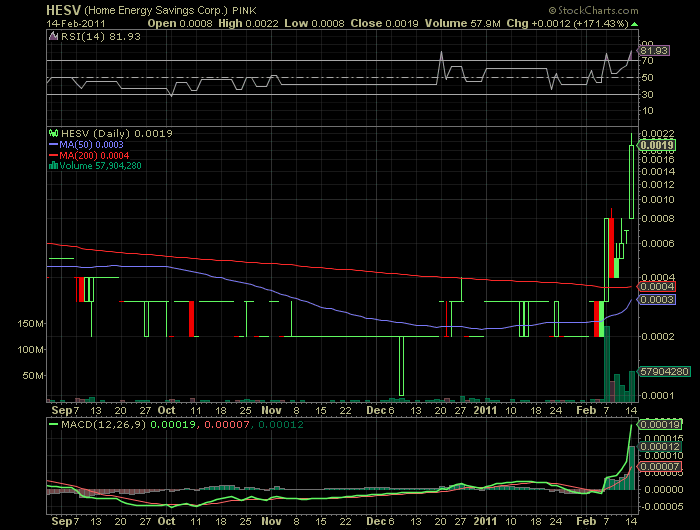Click the Low 0.0008 value
Image resolution: width=700 pixels, height=530 pixels.
tap(314, 23)
